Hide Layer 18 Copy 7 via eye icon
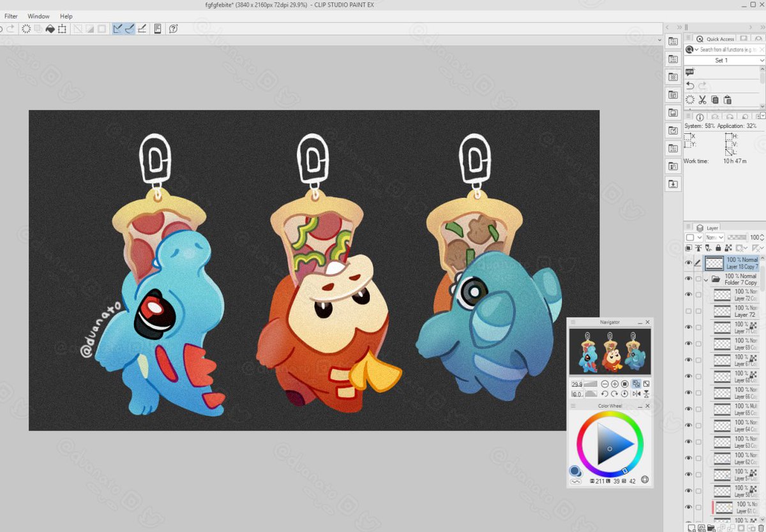 coord(689,263)
